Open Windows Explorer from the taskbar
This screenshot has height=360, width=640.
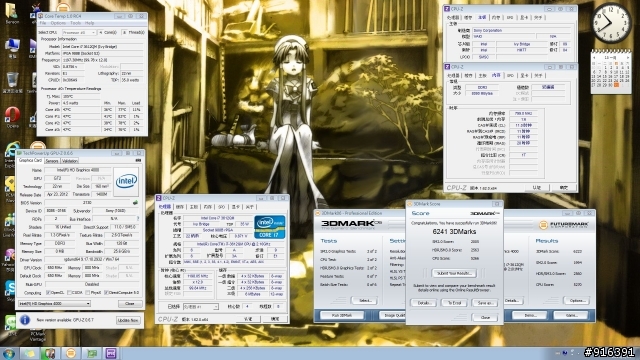(x=29, y=353)
